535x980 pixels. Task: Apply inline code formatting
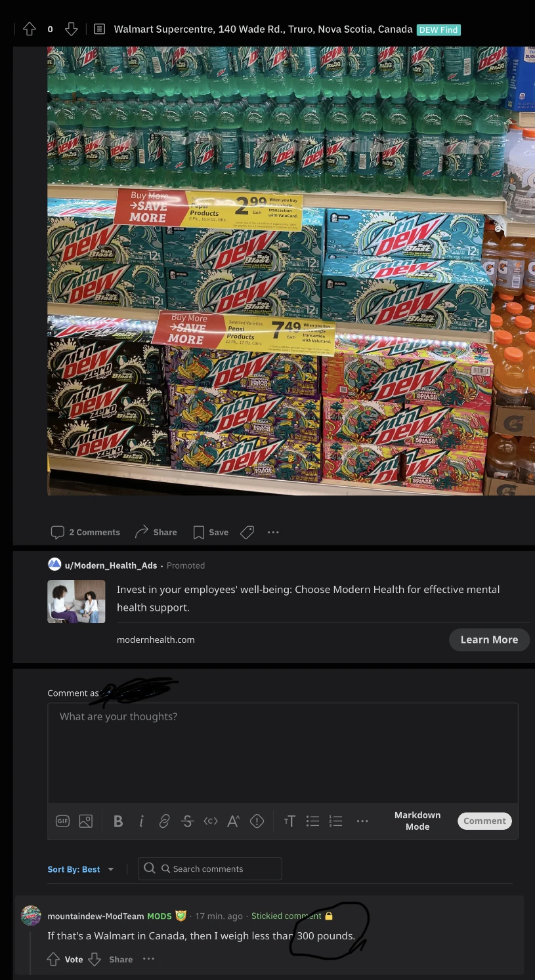pos(210,821)
